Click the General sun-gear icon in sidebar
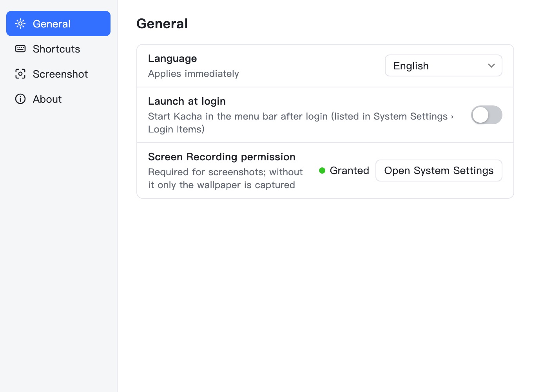Viewport: 533px width, 392px height. click(x=20, y=24)
